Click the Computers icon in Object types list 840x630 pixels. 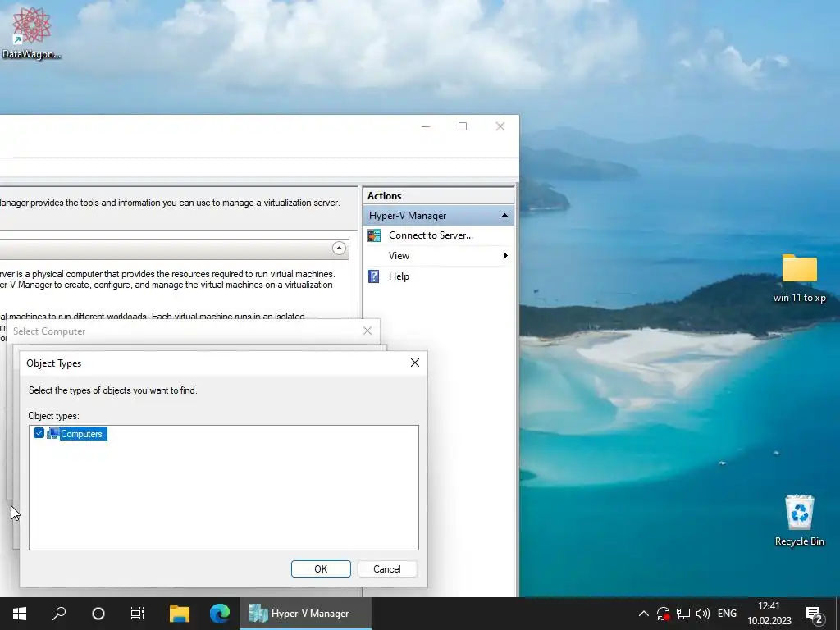click(x=52, y=433)
